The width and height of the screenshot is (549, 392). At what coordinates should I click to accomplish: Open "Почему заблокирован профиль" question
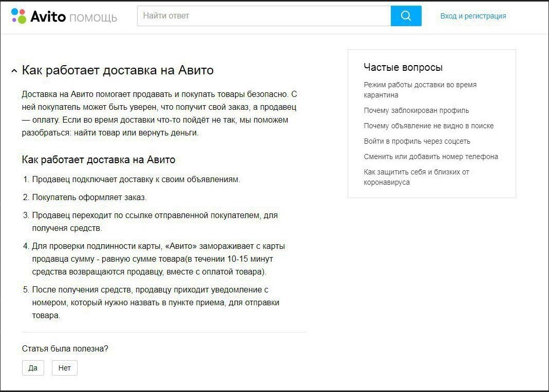coord(417,110)
